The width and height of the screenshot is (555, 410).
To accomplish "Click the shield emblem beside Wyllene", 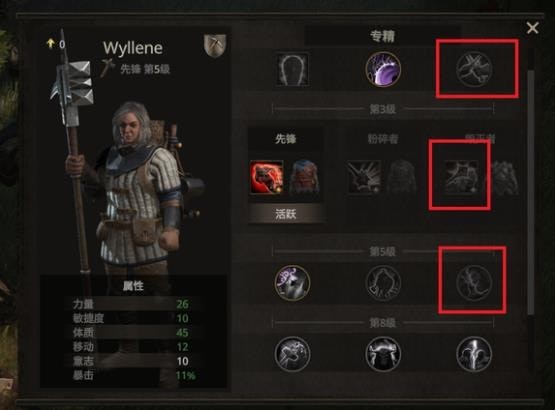I will click(x=215, y=45).
